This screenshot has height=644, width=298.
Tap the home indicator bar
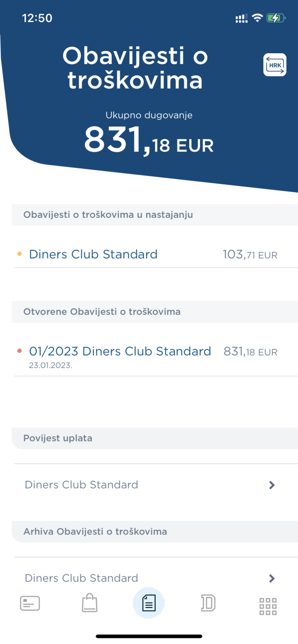tap(149, 636)
